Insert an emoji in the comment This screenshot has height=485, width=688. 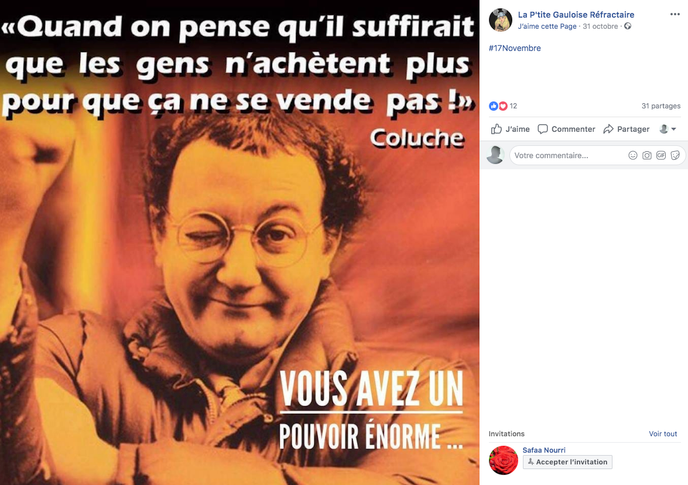[632, 155]
